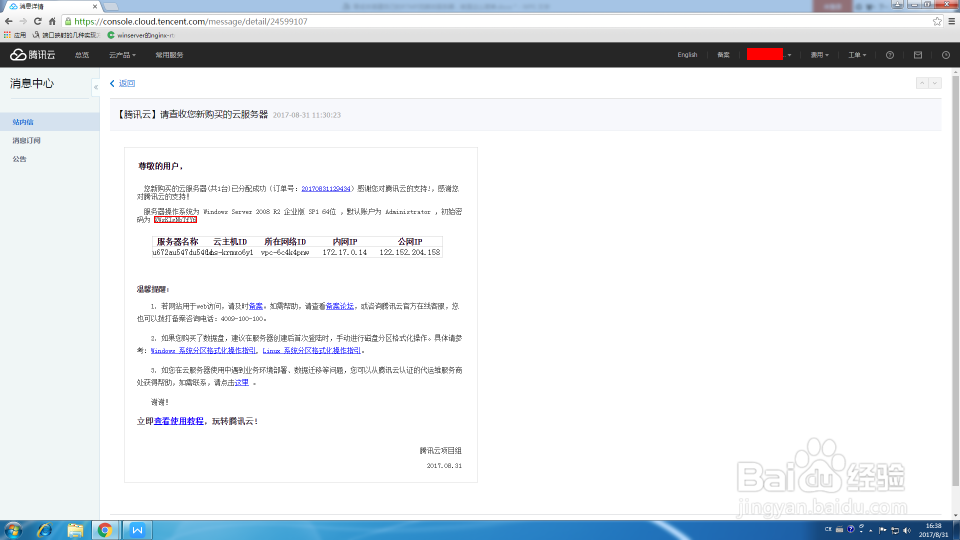Go to the next message

(x=935, y=83)
